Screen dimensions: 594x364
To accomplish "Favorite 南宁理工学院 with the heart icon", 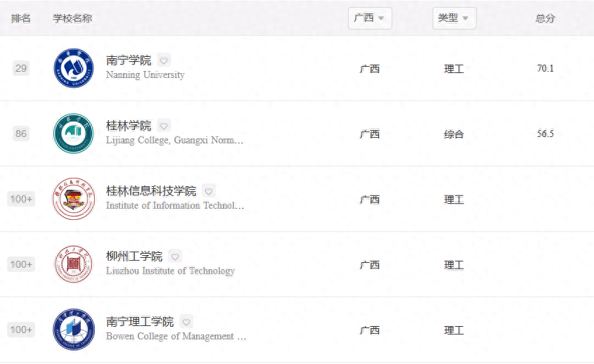I will tap(186, 322).
